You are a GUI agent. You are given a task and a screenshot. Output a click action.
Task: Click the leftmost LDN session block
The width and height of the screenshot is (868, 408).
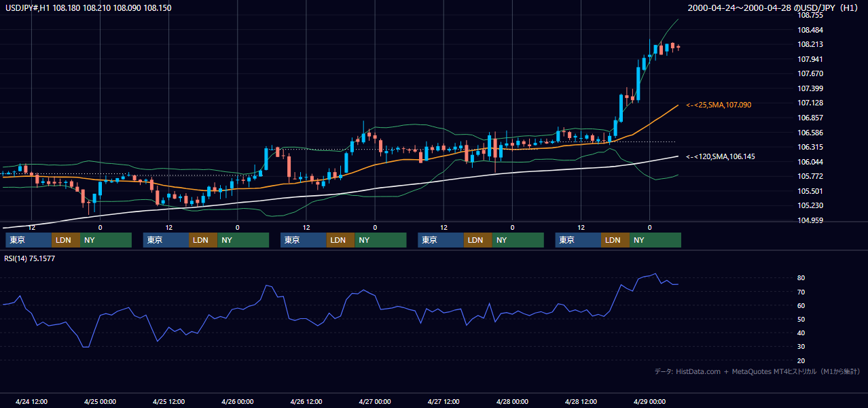pyautogui.click(x=66, y=240)
